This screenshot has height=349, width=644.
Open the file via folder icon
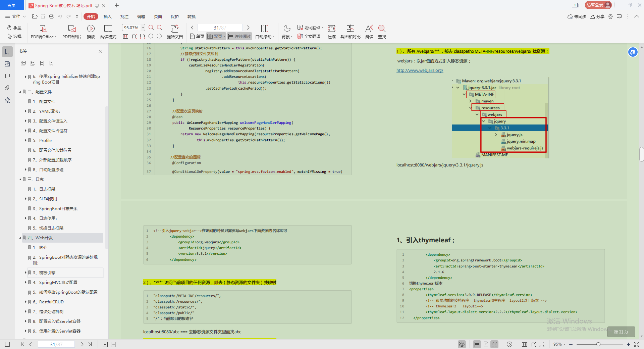[x=35, y=16]
